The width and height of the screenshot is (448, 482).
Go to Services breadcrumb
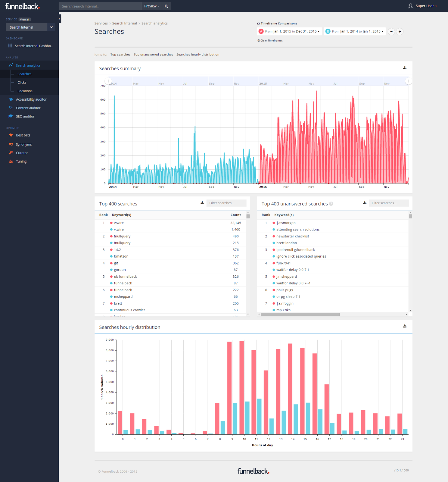[x=101, y=23]
